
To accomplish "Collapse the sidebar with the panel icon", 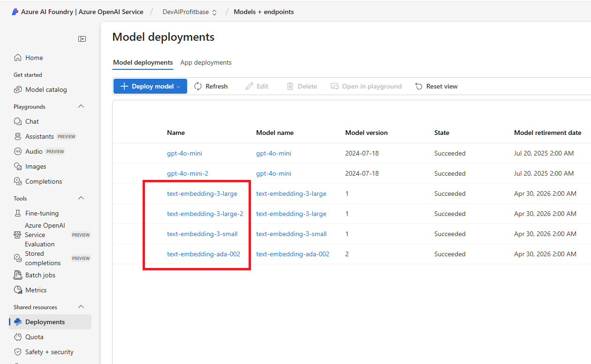I will pyautogui.click(x=82, y=39).
